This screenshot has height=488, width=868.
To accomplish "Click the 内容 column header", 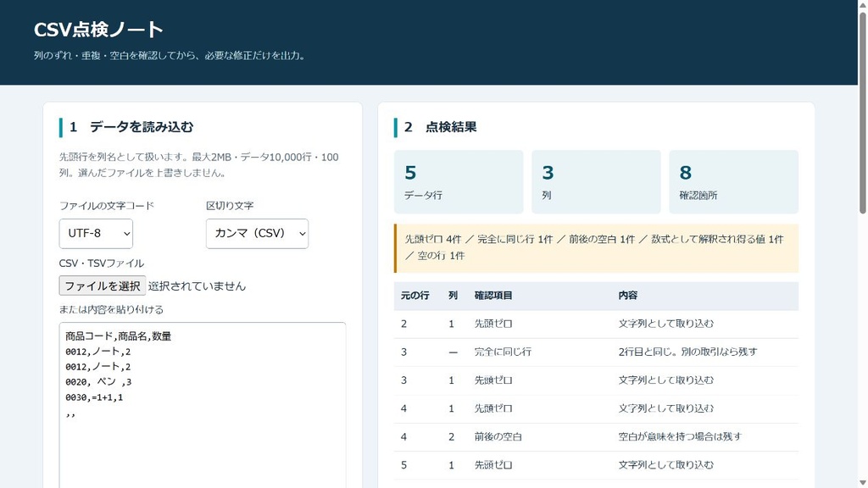I will point(628,296).
